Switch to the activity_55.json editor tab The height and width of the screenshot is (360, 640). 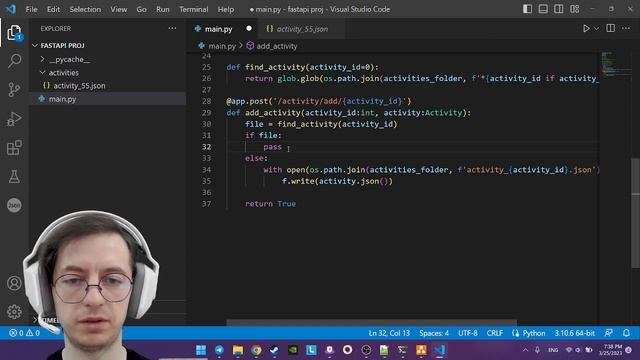tap(302, 29)
